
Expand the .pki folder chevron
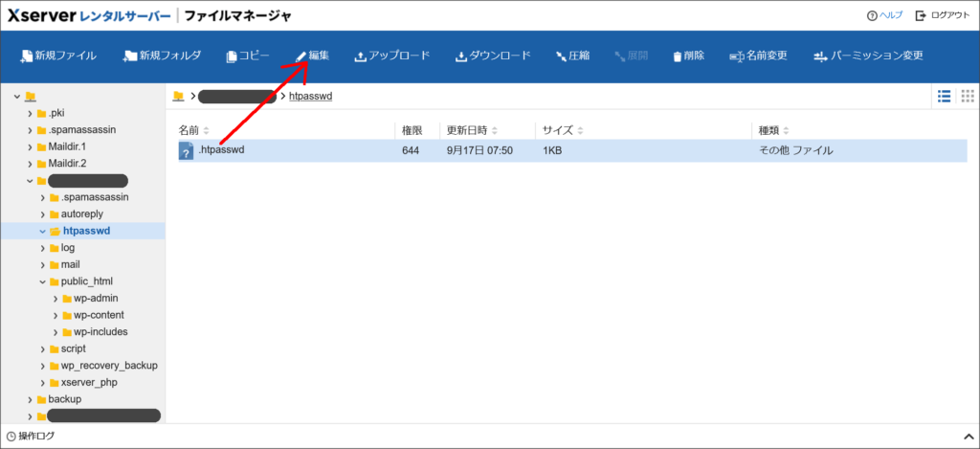point(30,113)
